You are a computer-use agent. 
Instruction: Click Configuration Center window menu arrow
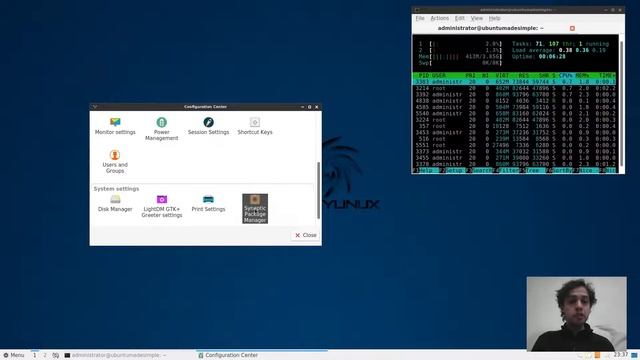tap(95, 107)
